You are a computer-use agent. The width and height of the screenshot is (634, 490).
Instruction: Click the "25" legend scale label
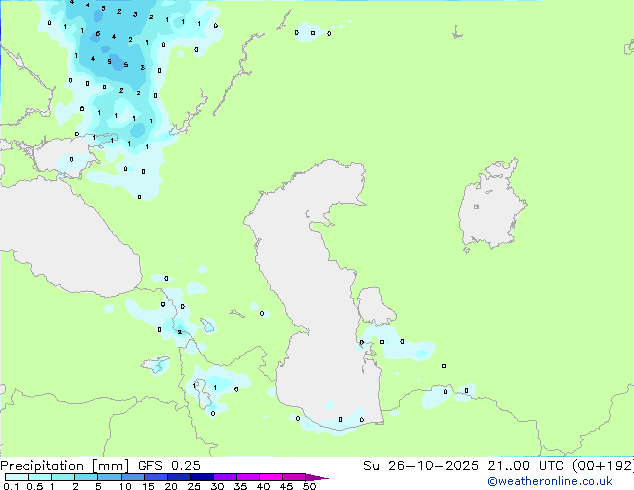click(x=194, y=486)
